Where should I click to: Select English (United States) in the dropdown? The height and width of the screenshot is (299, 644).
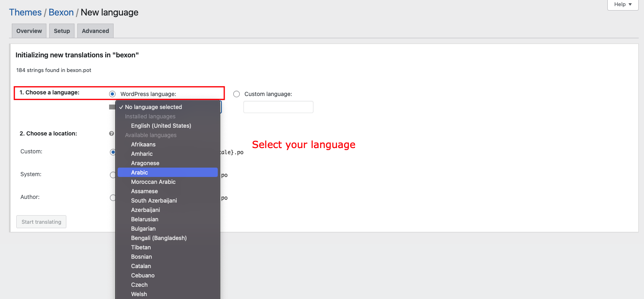(161, 126)
